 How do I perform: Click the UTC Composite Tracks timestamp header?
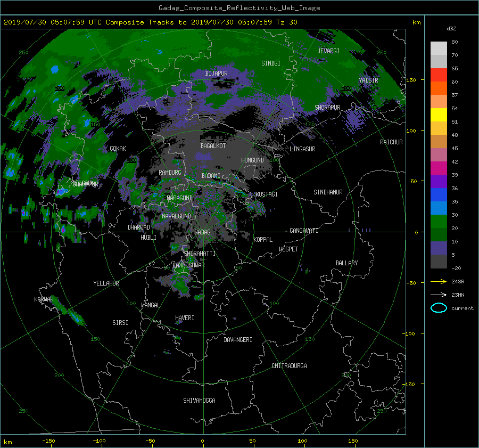[x=150, y=22]
